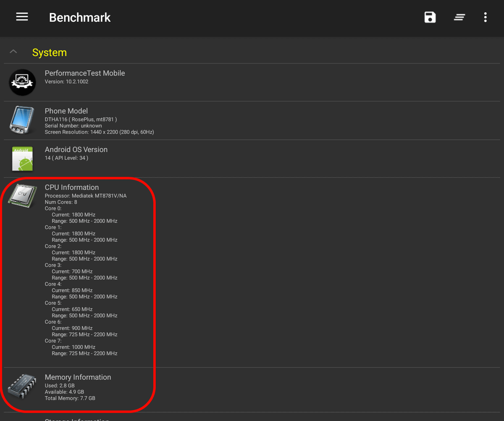The width and height of the screenshot is (504, 421).
Task: Open the hamburger navigation menu
Action: coord(22,17)
